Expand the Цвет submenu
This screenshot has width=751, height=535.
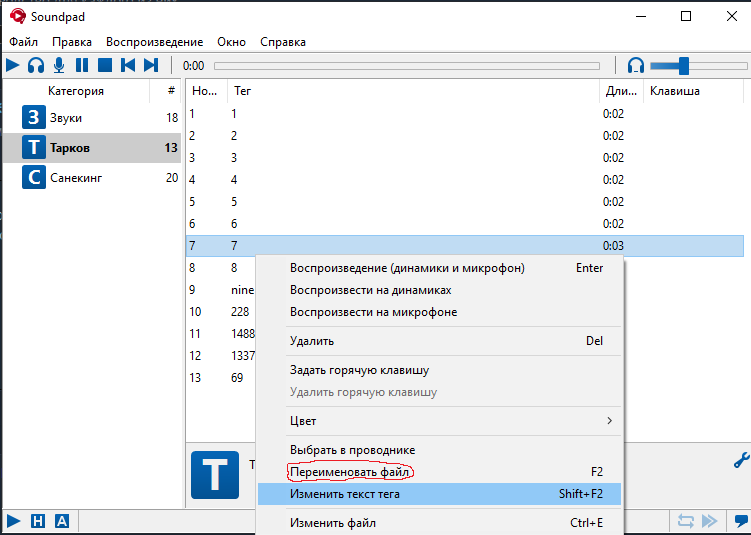click(439, 421)
